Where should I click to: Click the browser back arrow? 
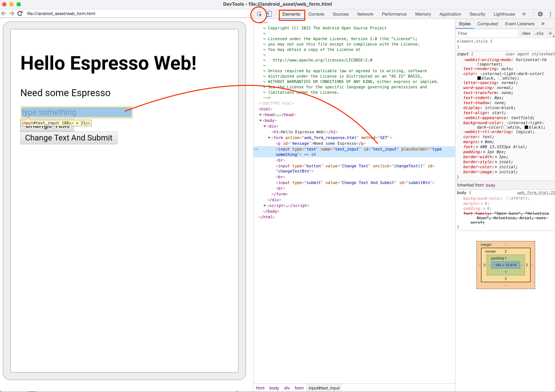click(x=4, y=14)
